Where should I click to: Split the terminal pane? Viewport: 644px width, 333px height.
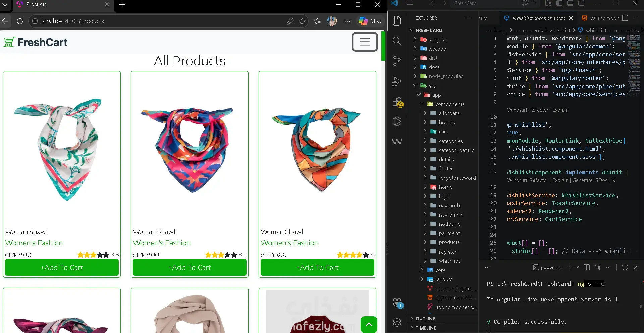(x=587, y=267)
